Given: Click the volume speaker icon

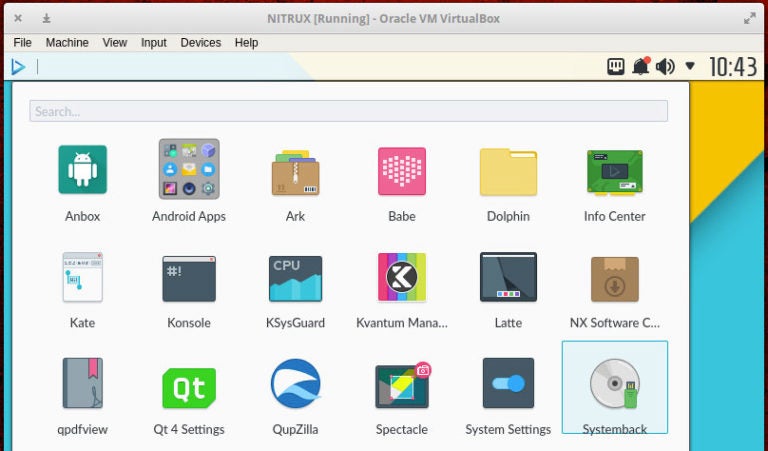Looking at the screenshot, I should 665,67.
